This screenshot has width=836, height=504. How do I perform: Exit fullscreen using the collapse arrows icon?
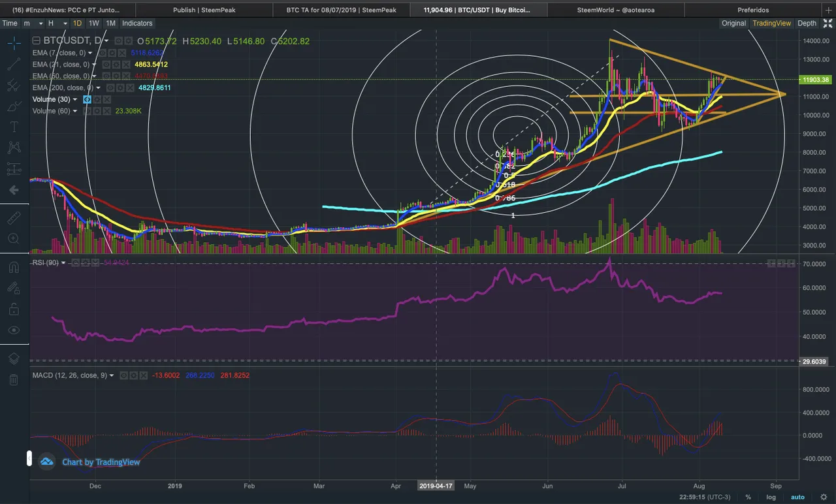click(828, 23)
